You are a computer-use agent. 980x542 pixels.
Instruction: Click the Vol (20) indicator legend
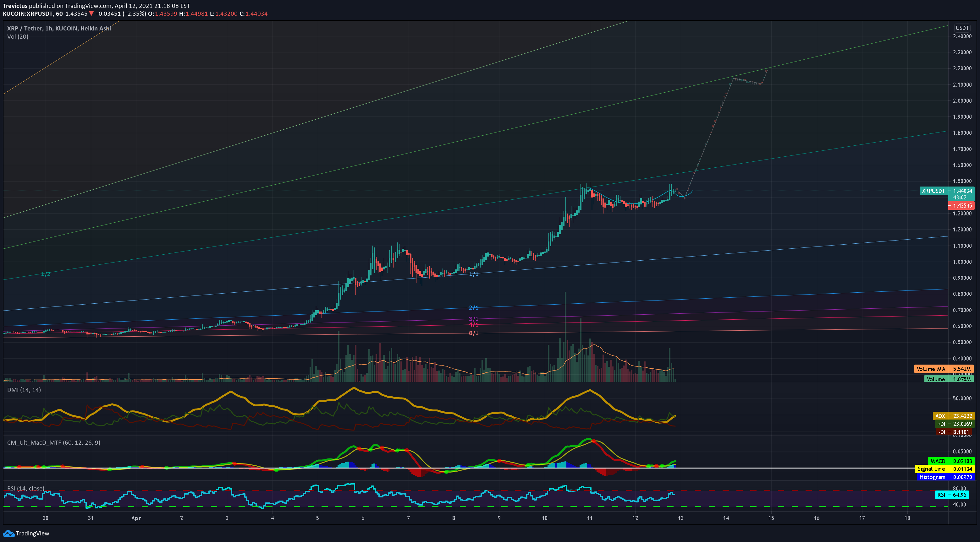pyautogui.click(x=18, y=36)
